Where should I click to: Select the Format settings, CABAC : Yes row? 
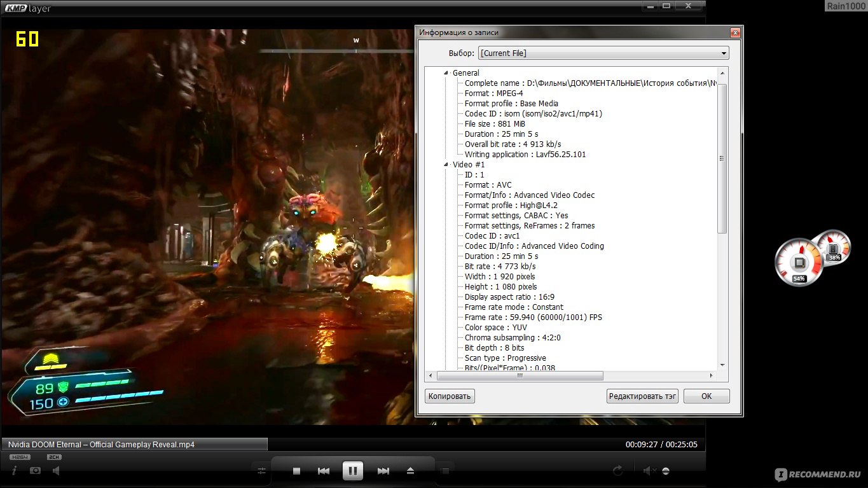(516, 216)
